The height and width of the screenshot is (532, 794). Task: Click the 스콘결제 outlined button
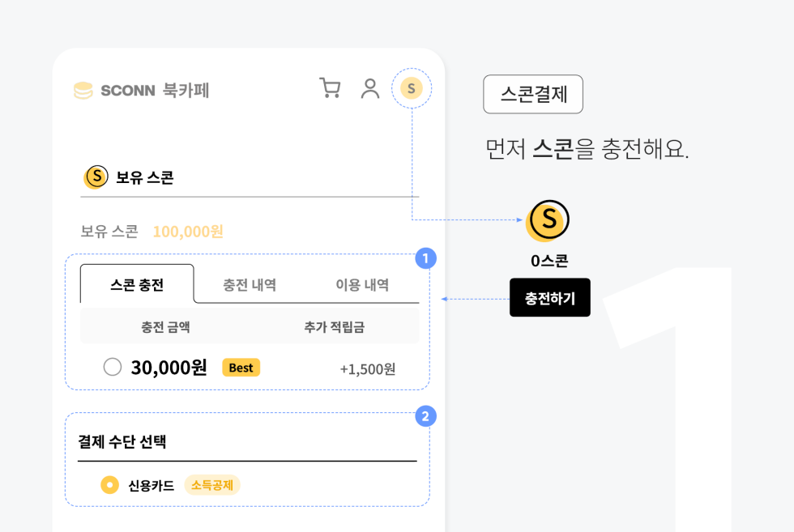pos(533,94)
